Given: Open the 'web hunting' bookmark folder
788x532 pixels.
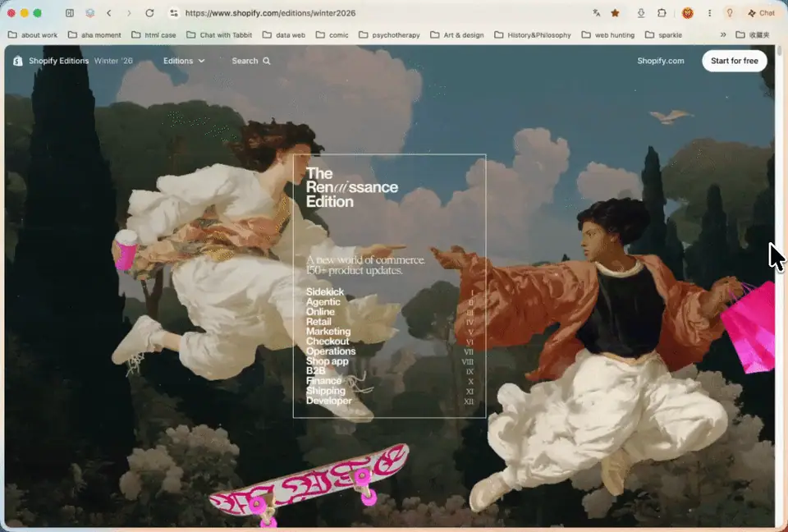Looking at the screenshot, I should tap(608, 34).
